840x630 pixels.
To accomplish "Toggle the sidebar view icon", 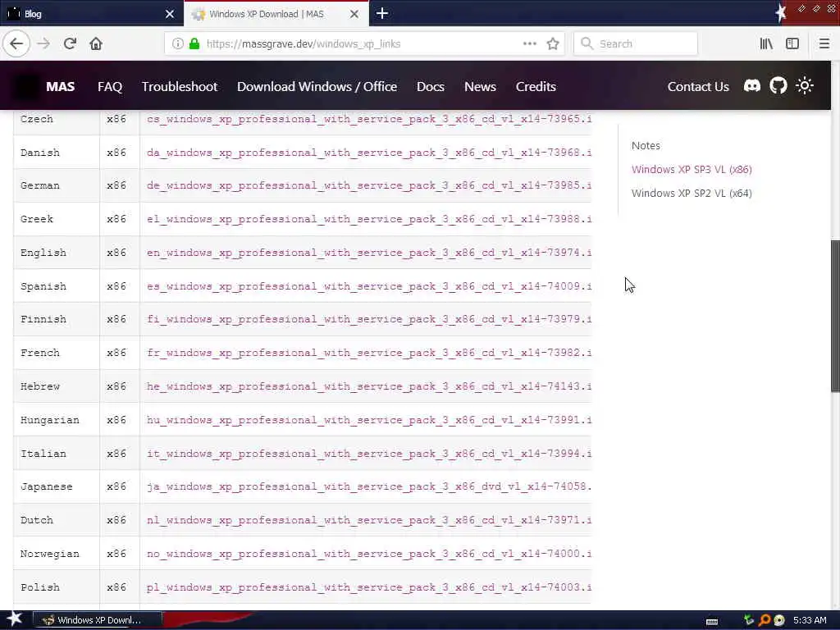I will [x=792, y=43].
